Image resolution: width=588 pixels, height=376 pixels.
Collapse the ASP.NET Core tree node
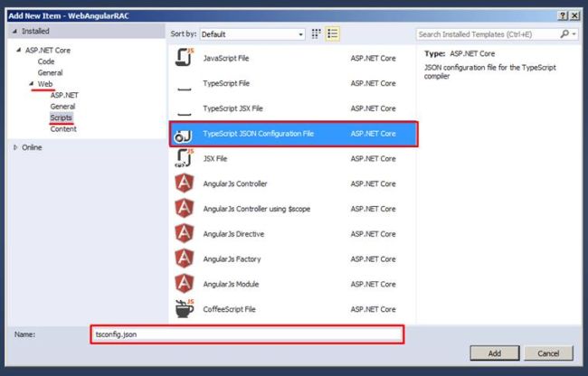18,50
